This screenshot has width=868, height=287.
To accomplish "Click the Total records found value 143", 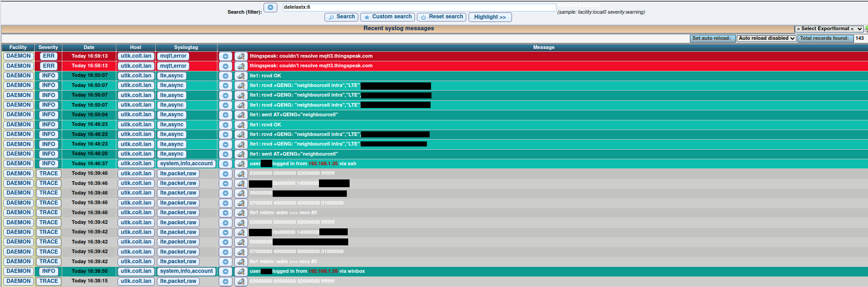I will 860,38.
